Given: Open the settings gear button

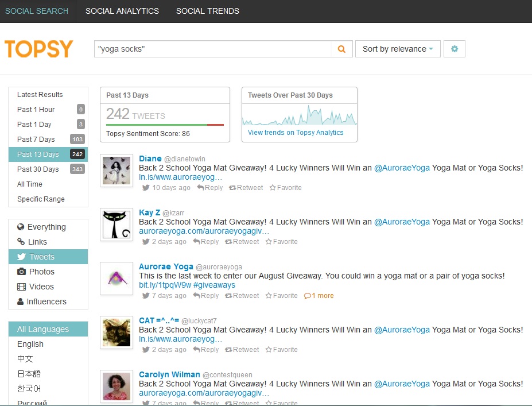Looking at the screenshot, I should point(455,49).
